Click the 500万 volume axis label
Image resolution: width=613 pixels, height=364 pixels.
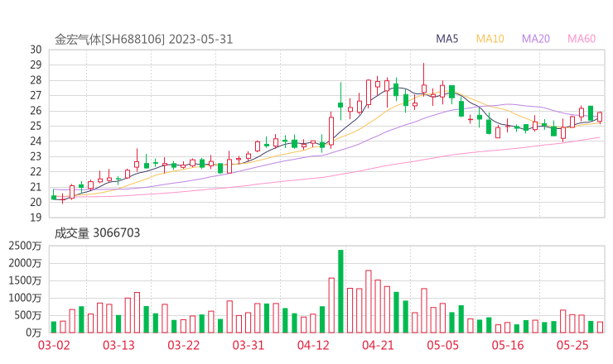coord(28,315)
